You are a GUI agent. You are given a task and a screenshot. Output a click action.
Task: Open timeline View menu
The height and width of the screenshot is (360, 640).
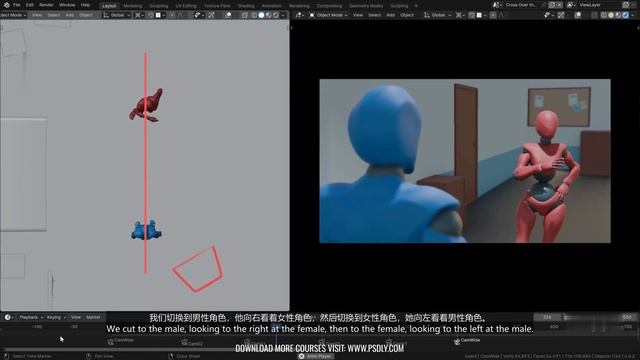coord(76,317)
